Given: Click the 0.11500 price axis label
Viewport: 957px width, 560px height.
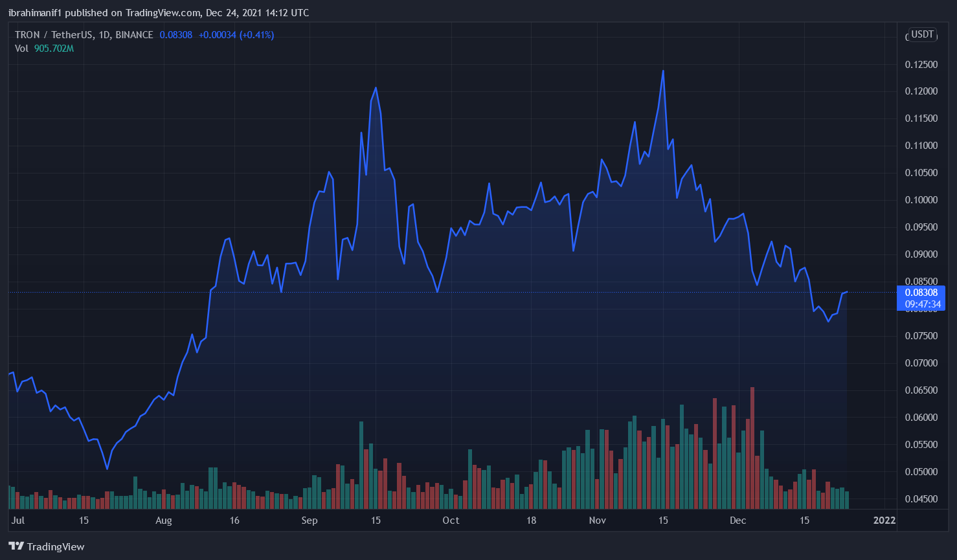Looking at the screenshot, I should pyautogui.click(x=921, y=118).
